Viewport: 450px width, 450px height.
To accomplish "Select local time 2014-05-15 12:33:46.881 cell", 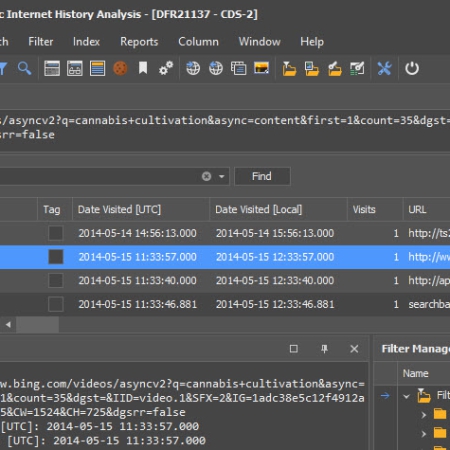I will [275, 304].
